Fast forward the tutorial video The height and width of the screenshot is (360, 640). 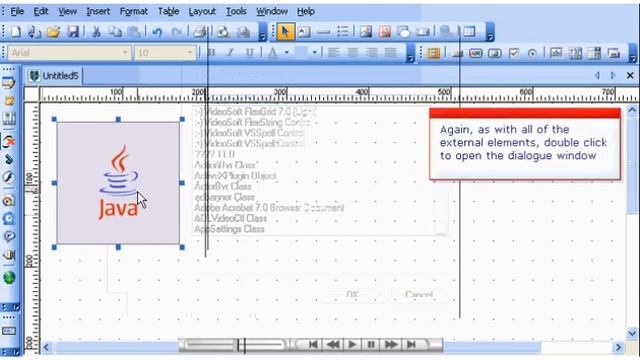391,344
